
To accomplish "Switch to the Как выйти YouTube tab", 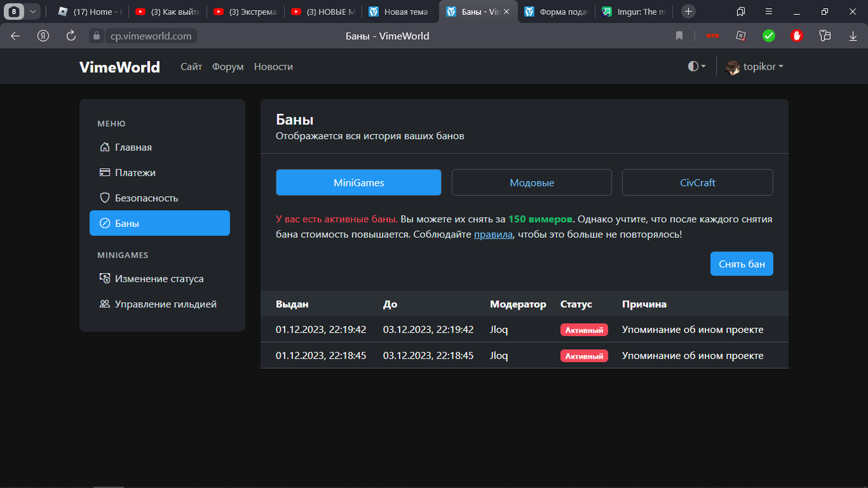I will (x=167, y=12).
